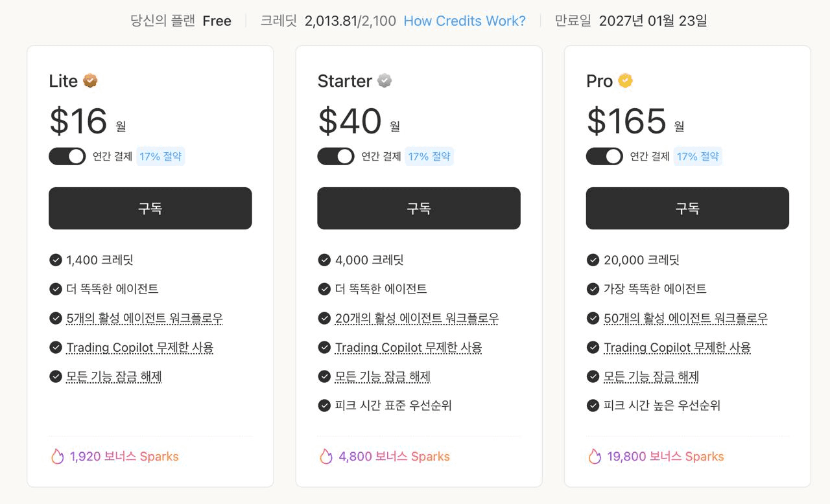Click the silver badge icon next to Starter
This screenshot has width=830, height=504.
click(385, 81)
